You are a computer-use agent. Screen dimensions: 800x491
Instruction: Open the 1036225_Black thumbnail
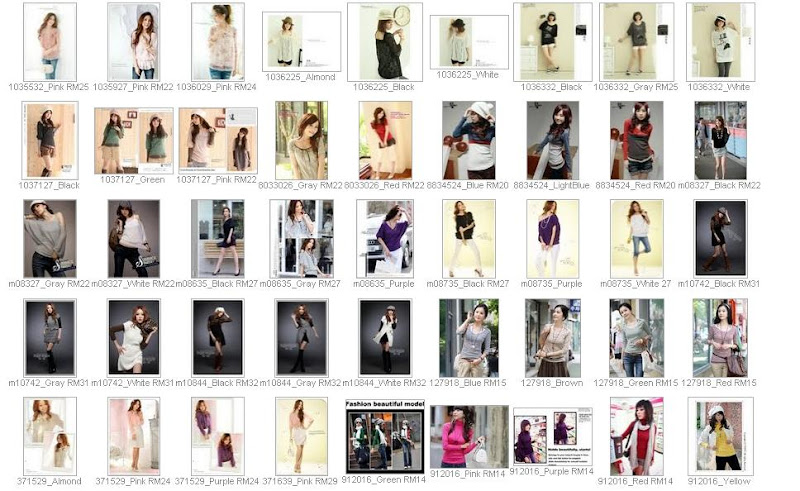(x=385, y=42)
